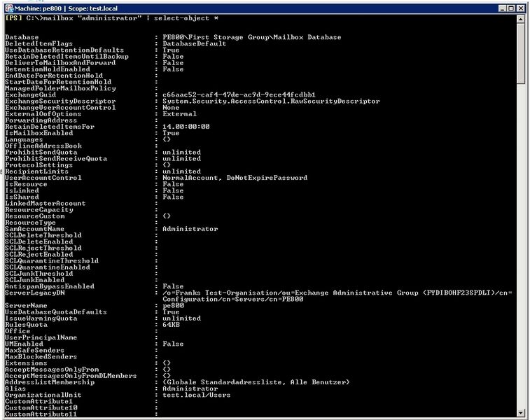The image size is (530, 420).
Task: Click the 'UseDatabaseQuotaDefaults' property
Action: [x=56, y=312]
